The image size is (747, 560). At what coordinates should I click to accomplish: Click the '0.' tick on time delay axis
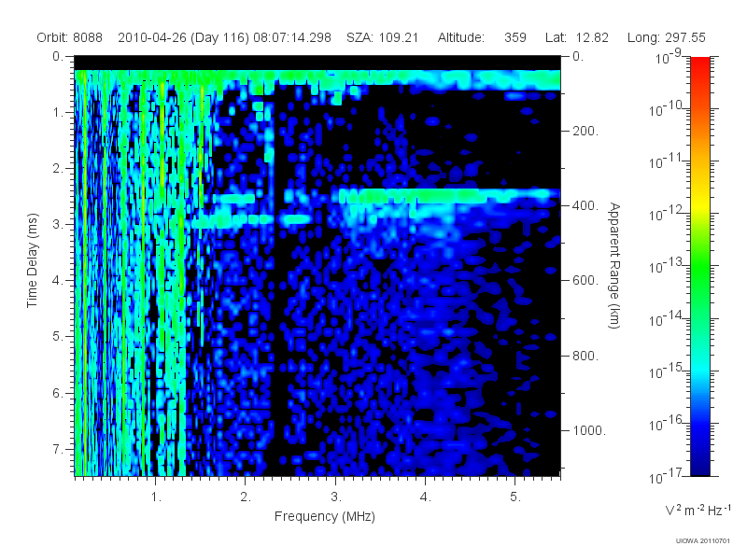pyautogui.click(x=58, y=56)
